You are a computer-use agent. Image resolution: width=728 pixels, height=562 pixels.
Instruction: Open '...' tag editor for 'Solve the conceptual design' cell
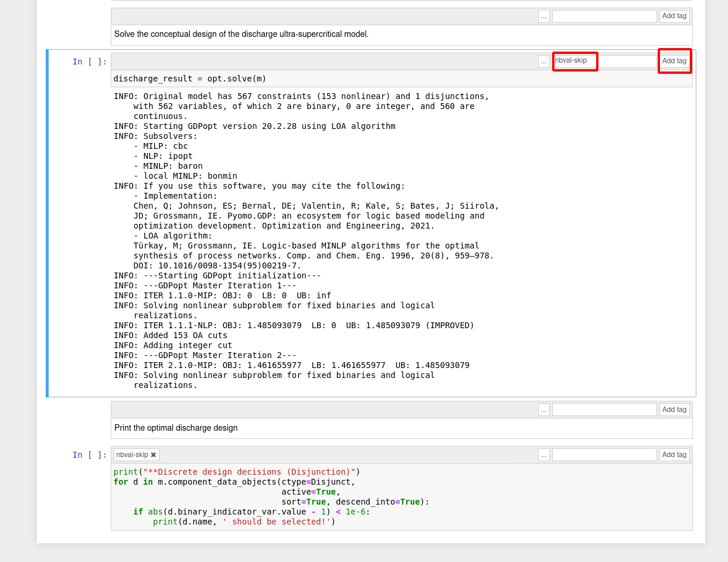tap(544, 16)
